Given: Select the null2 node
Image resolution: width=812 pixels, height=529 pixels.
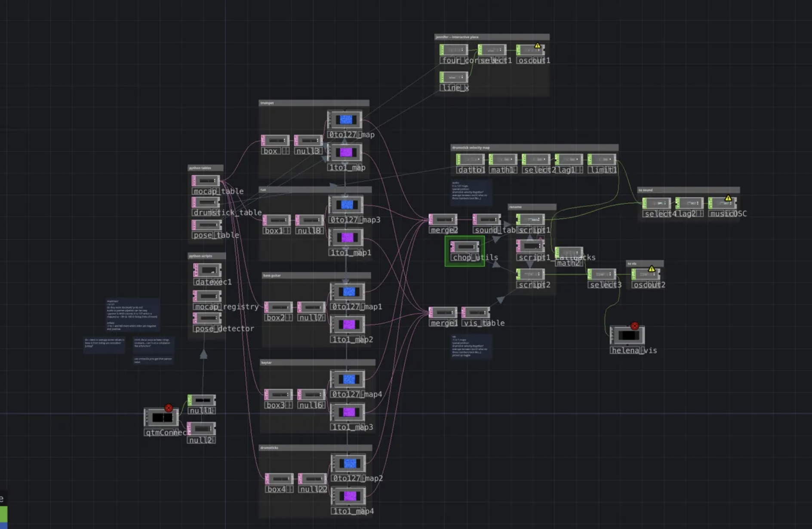Looking at the screenshot, I should [x=202, y=429].
